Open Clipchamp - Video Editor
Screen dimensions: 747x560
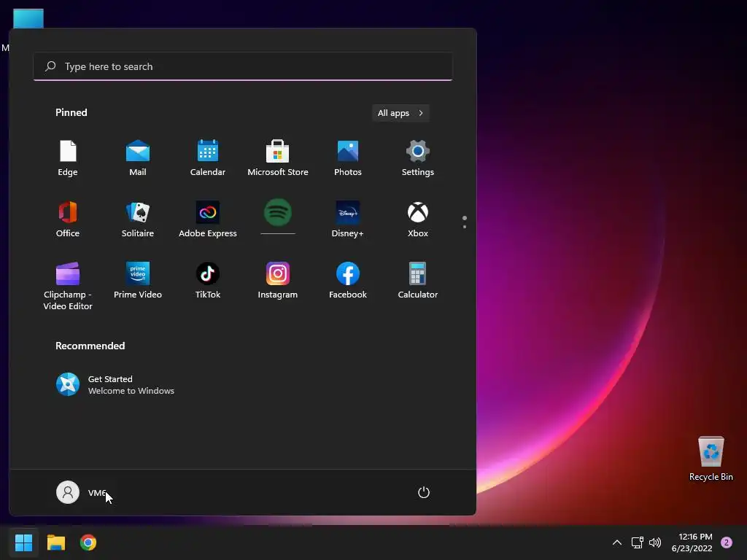68,286
